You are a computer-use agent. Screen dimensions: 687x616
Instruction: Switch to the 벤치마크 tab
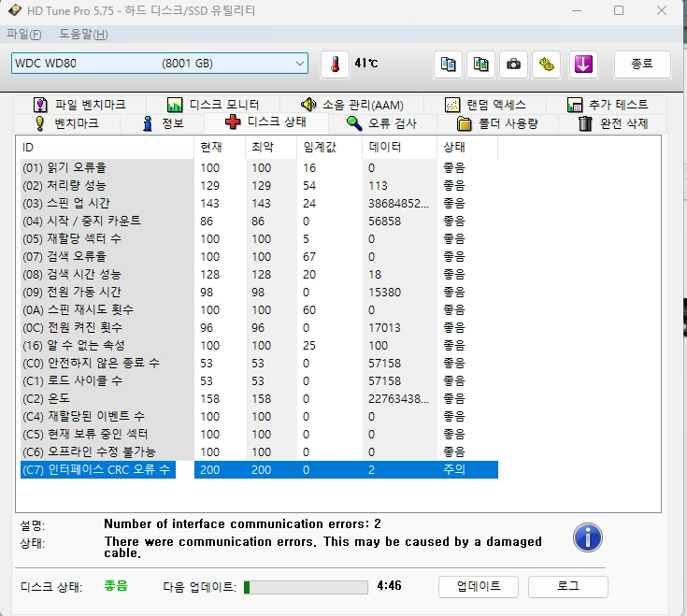(x=66, y=123)
